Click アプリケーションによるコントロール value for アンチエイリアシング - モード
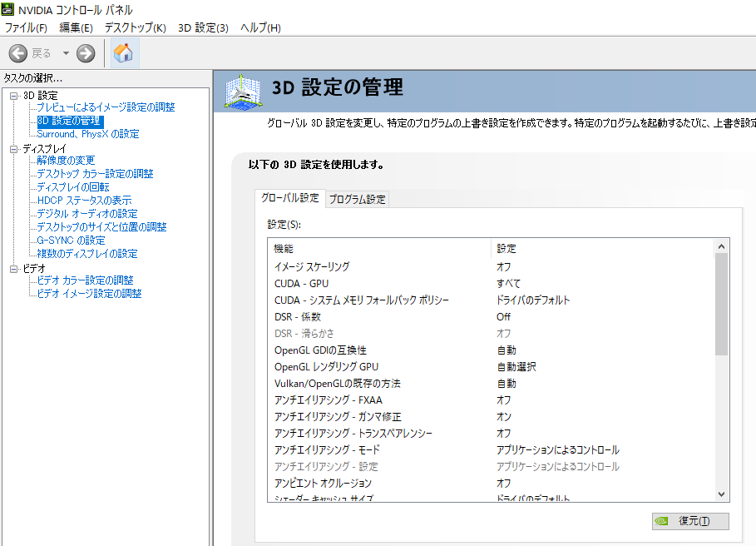 tap(558, 450)
